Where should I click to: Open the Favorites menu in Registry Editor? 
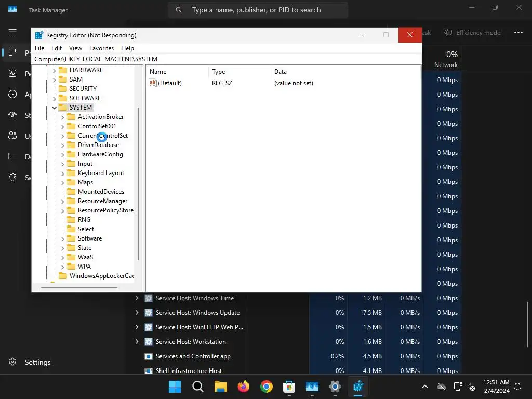click(101, 48)
